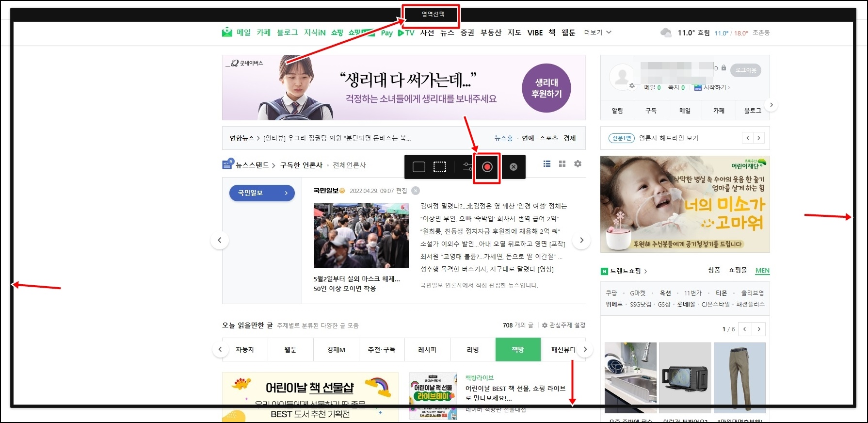
Task: Expand 더보기 dropdown in top menu
Action: coord(597,33)
